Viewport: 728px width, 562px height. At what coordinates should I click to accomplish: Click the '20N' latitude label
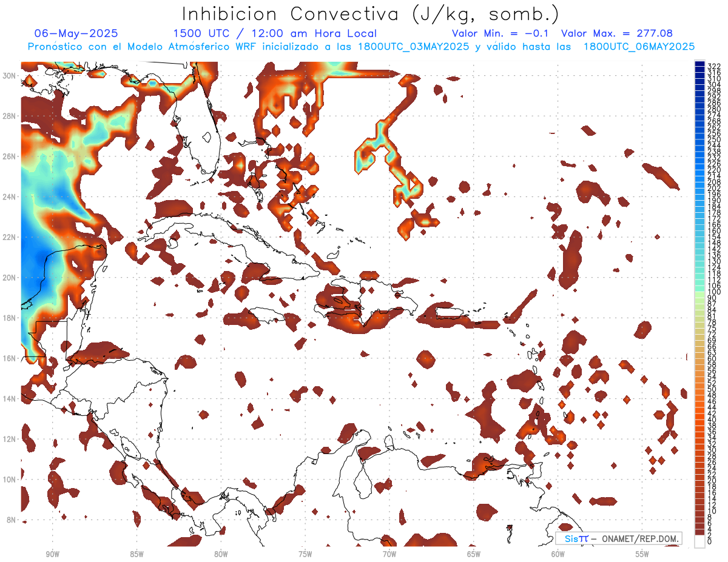8,278
